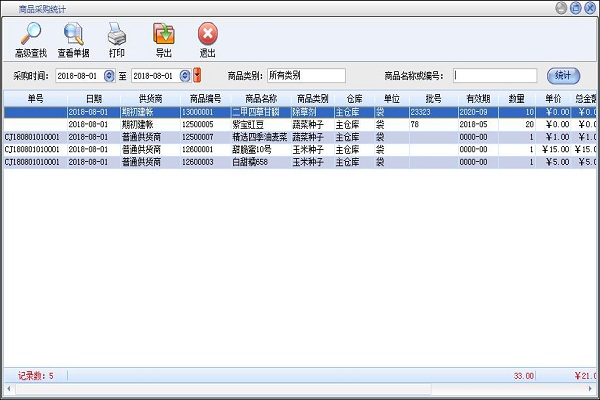
Task: Click the 单价 column header
Action: point(554,99)
